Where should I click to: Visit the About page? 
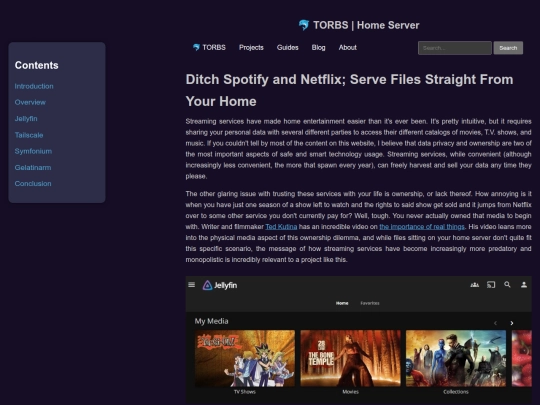347,48
